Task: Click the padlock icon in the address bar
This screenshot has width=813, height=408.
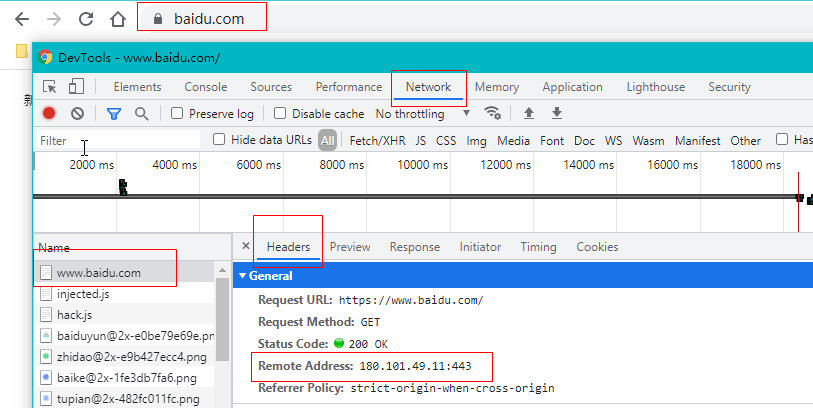Action: coord(158,19)
